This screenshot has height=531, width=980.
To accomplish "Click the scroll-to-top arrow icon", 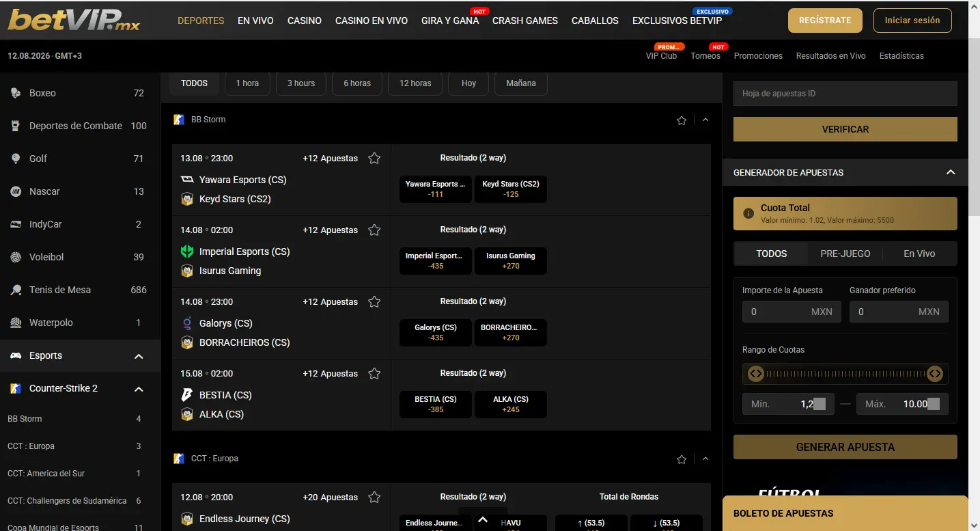I will (483, 520).
